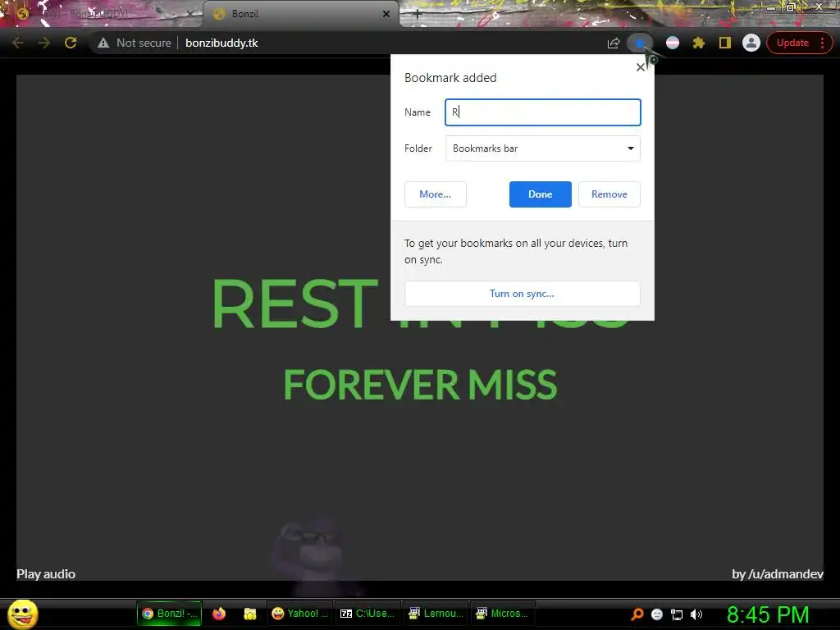This screenshot has width=840, height=630.
Task: Open the three-dot Chrome menu
Action: click(822, 43)
